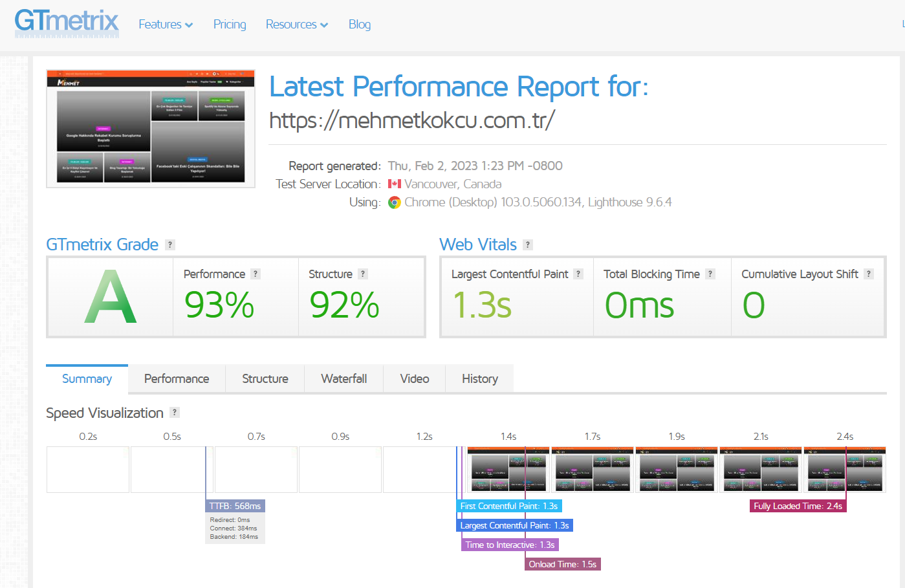Click the Backend: 184ms detail
Image resolution: width=905 pixels, height=588 pixels.
pos(234,537)
